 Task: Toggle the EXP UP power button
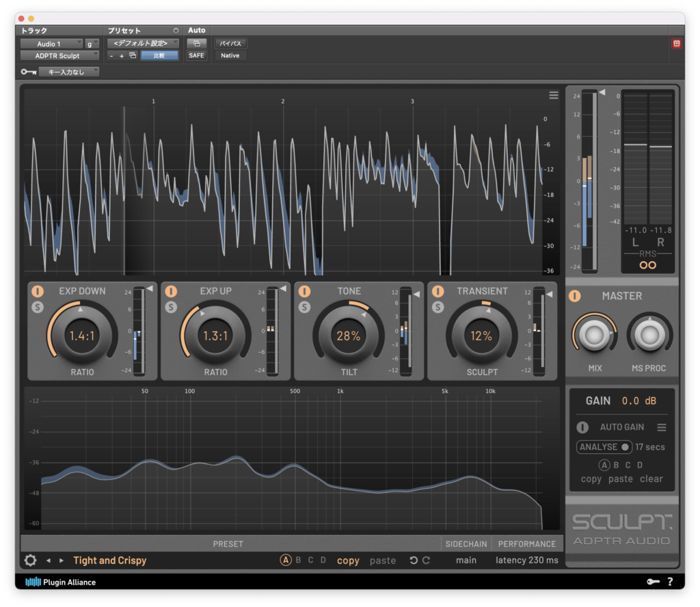coord(171,291)
